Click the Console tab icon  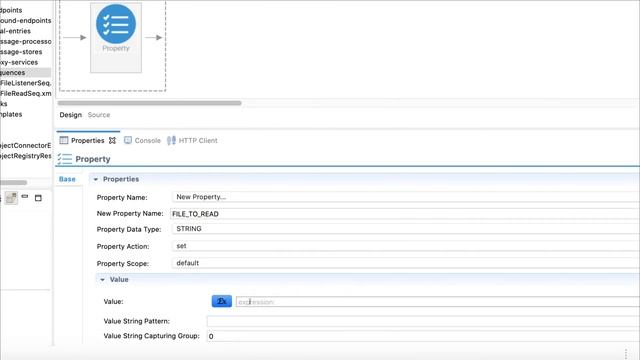(x=128, y=140)
